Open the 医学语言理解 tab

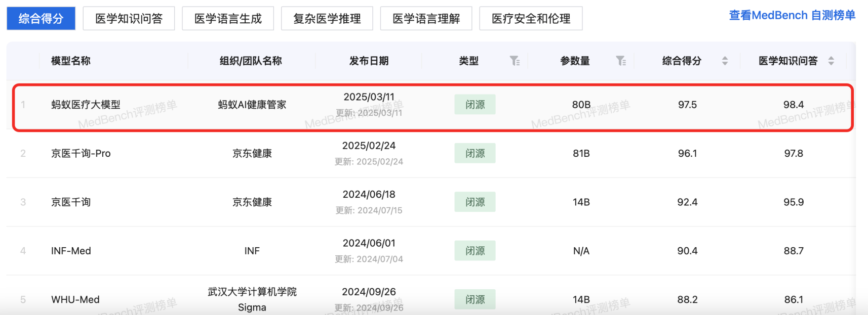coord(426,19)
